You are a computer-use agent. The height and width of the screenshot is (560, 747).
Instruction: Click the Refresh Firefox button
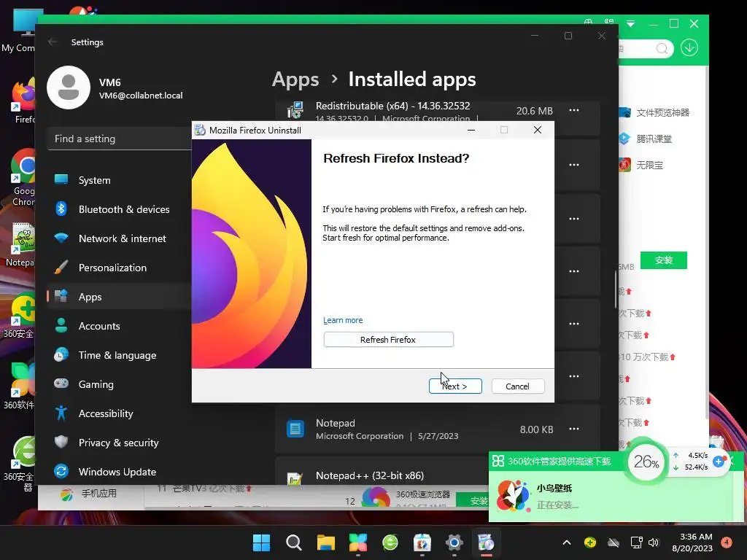388,340
